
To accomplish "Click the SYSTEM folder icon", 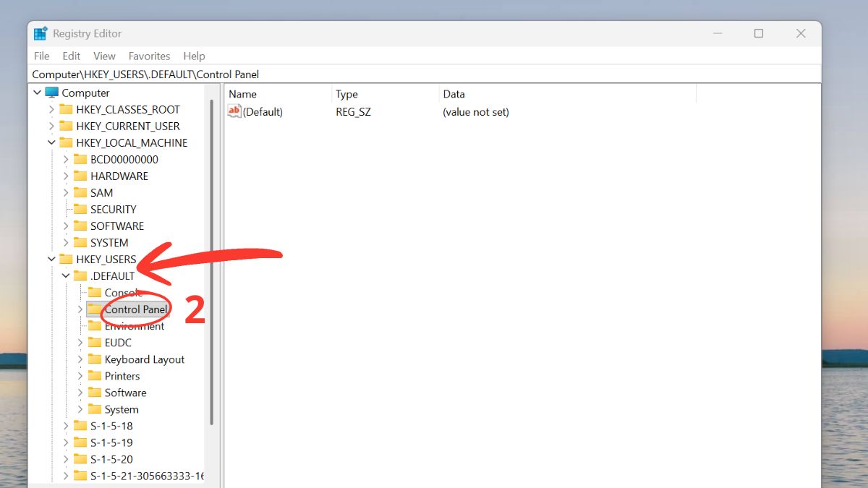I will pyautogui.click(x=80, y=242).
